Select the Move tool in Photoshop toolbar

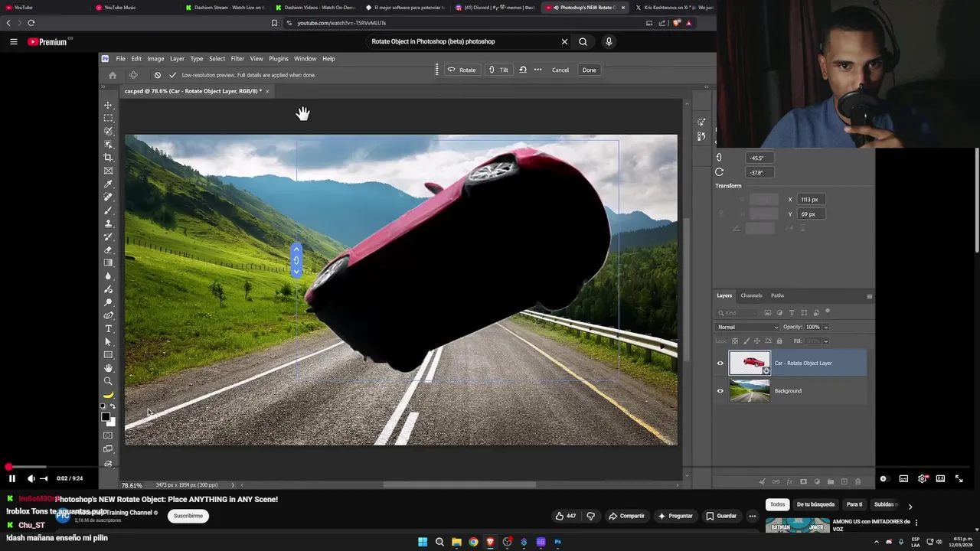[x=108, y=105]
